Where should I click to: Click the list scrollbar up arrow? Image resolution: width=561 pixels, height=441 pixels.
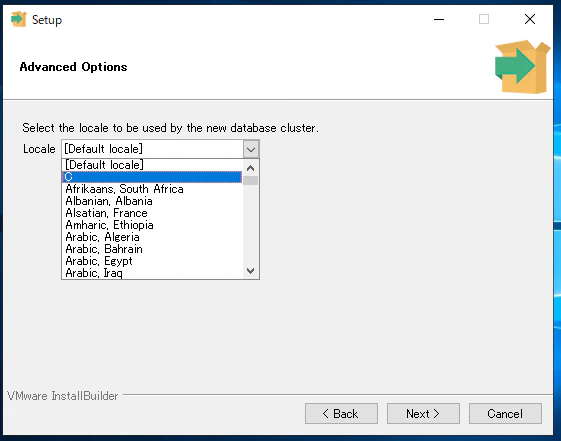[250, 168]
